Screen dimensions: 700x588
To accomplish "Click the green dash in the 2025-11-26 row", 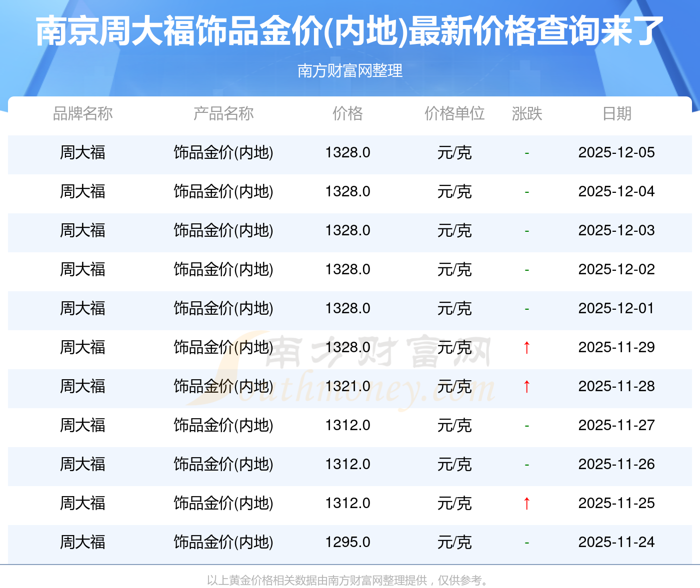I will [527, 465].
